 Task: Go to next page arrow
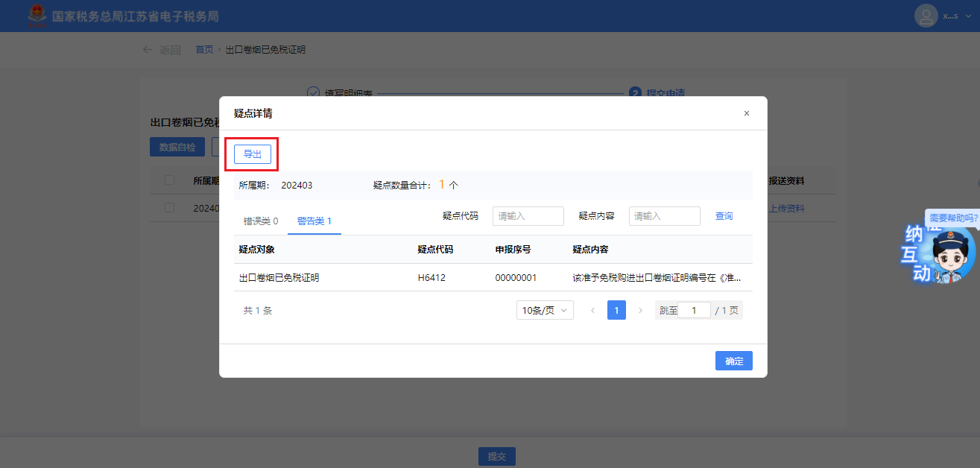tap(640, 311)
